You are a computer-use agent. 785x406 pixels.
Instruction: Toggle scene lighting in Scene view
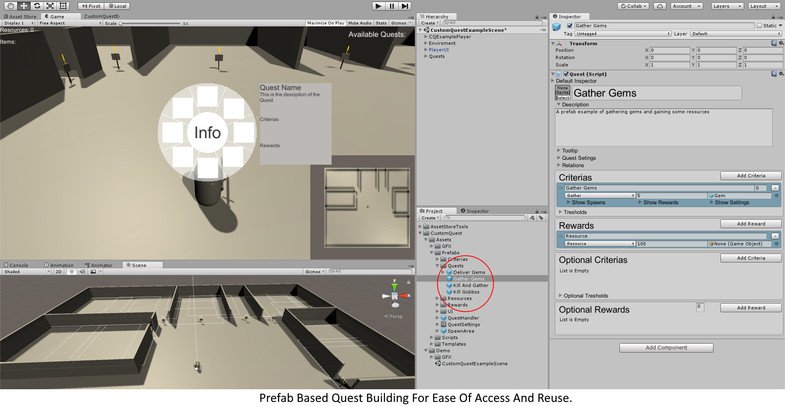point(72,271)
